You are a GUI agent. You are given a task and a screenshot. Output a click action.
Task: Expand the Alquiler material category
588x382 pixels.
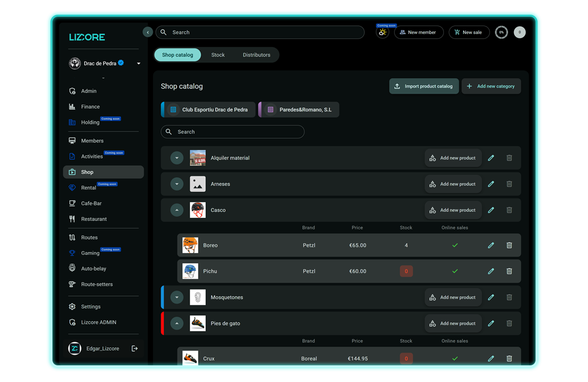point(177,158)
